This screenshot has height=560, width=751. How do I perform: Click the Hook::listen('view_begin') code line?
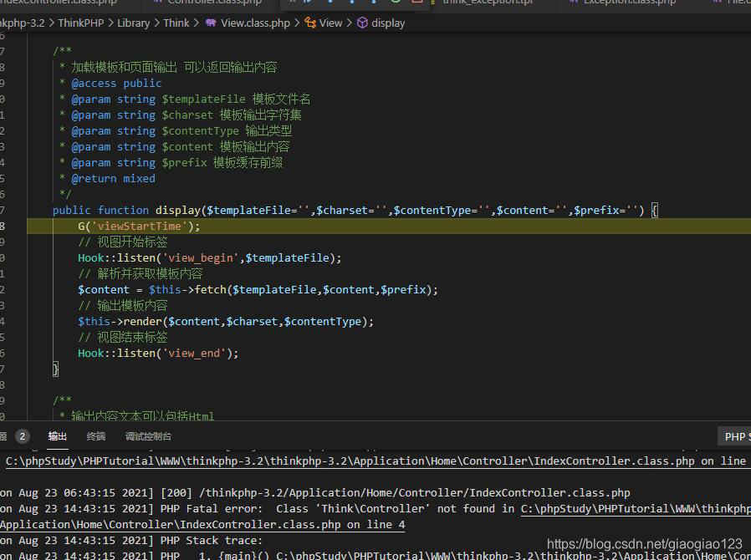click(x=209, y=258)
